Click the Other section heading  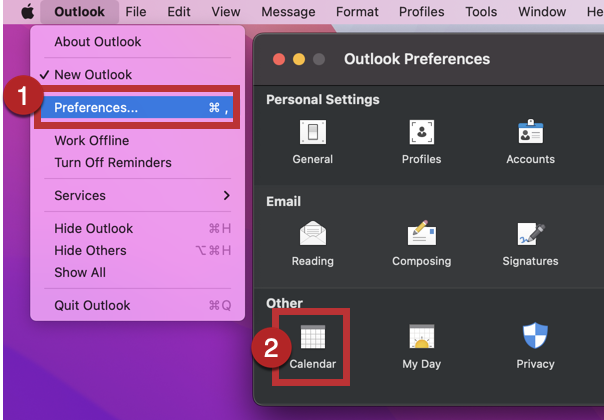pos(284,303)
